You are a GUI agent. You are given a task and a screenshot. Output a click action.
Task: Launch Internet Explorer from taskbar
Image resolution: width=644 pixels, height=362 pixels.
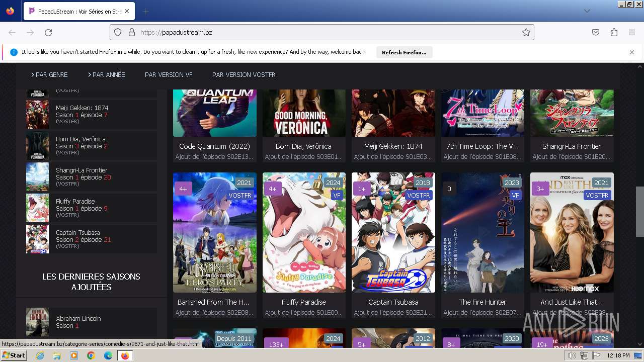coord(40,355)
